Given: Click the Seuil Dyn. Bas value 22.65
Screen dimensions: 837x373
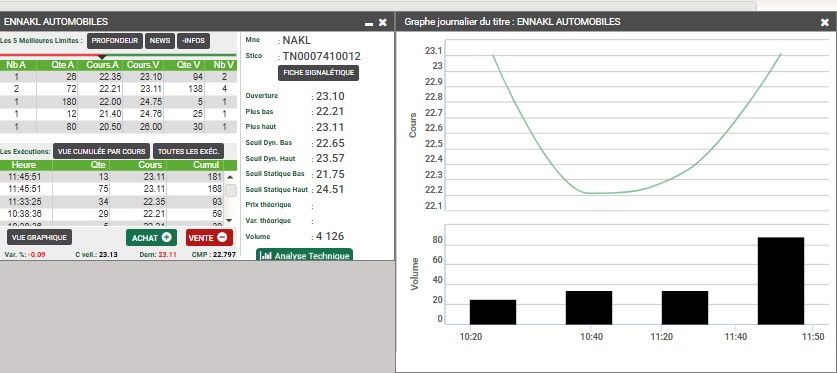Looking at the screenshot, I should (330, 143).
